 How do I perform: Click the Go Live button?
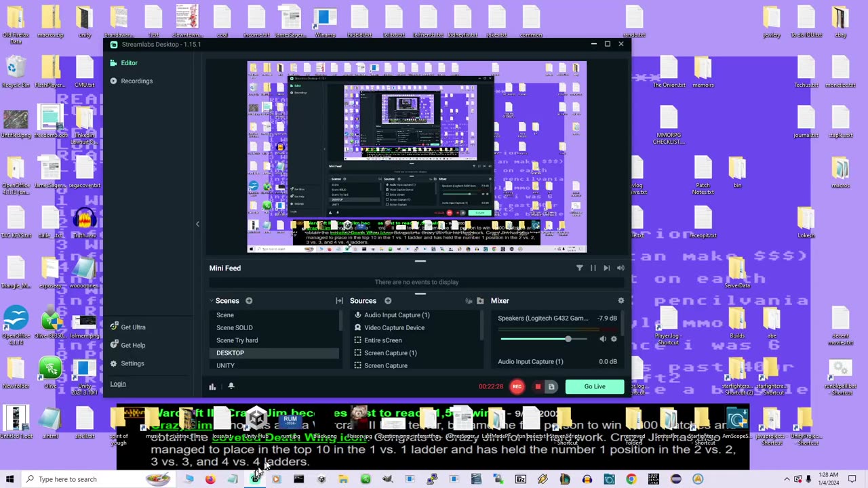pyautogui.click(x=595, y=386)
